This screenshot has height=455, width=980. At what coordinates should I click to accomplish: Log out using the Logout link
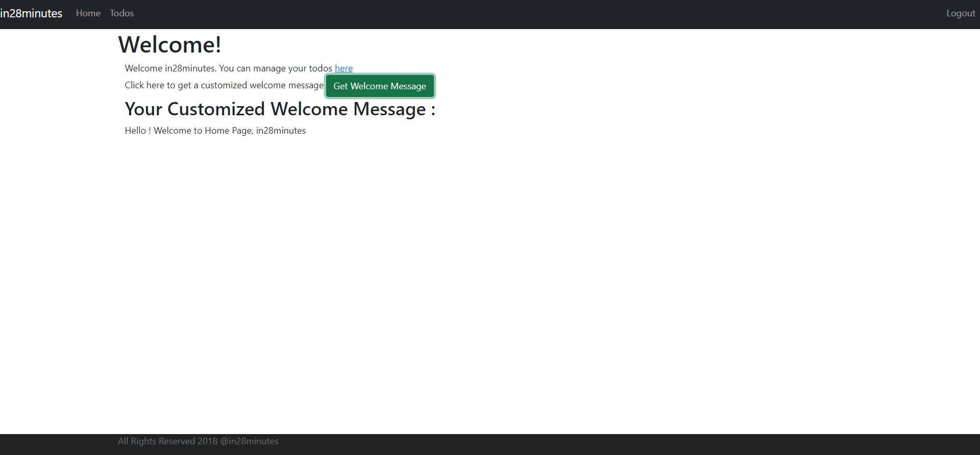[961, 13]
